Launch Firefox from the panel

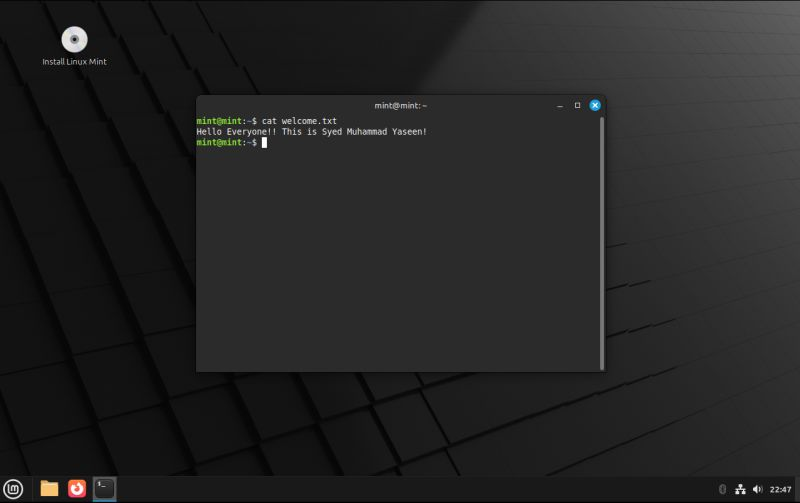coord(77,489)
